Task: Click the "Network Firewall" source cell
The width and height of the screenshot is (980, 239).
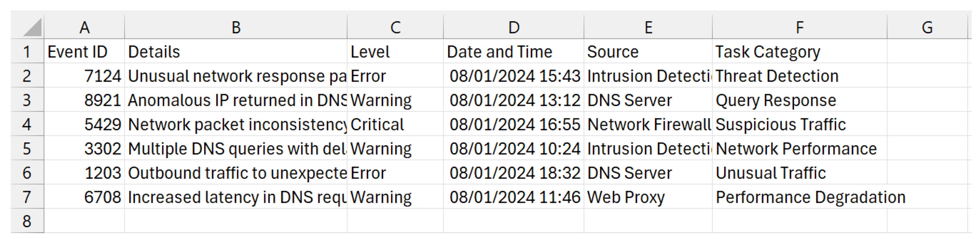Action: point(648,124)
